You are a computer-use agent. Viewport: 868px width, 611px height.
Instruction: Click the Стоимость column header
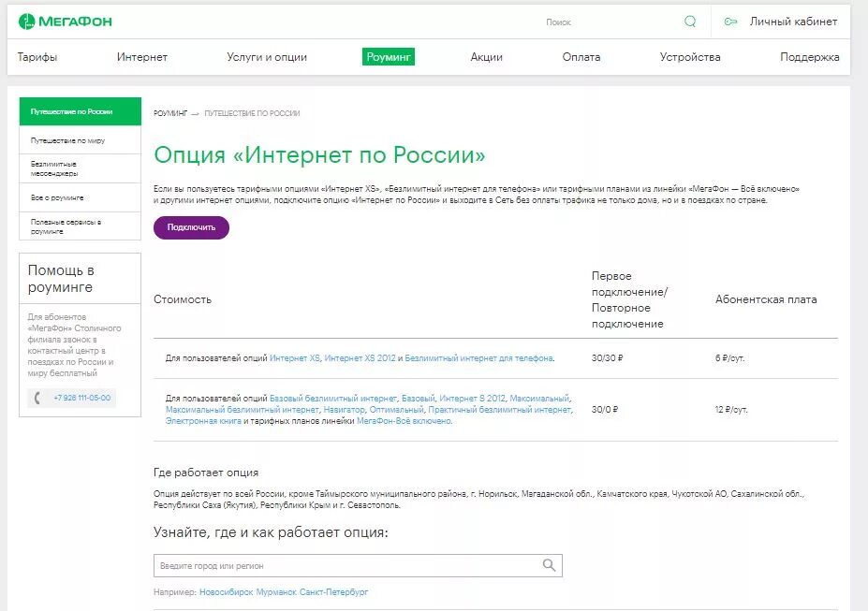click(183, 299)
